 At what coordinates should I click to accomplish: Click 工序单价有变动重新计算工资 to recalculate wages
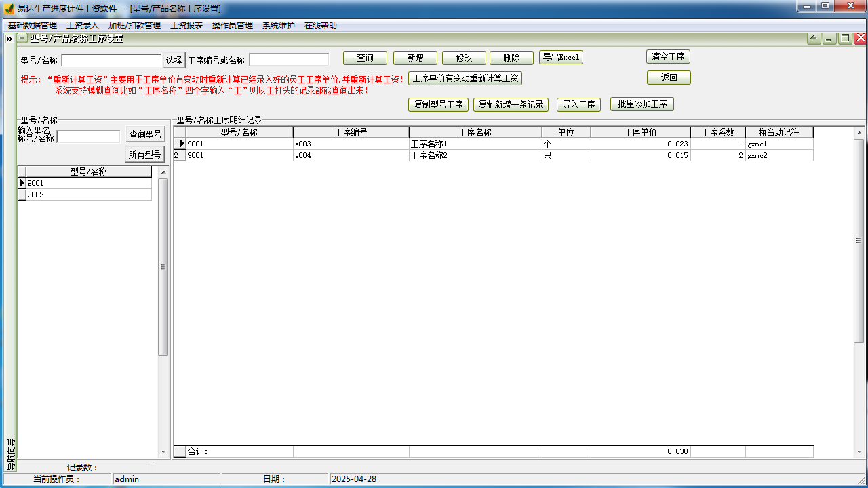pyautogui.click(x=467, y=79)
